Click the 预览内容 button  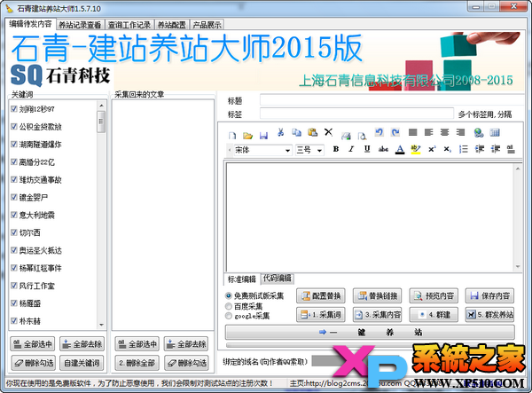[434, 296]
